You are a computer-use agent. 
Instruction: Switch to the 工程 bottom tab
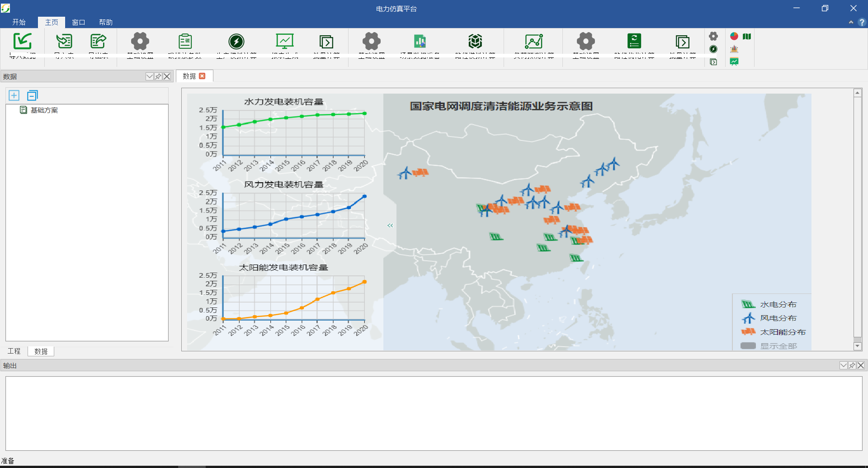tap(14, 351)
